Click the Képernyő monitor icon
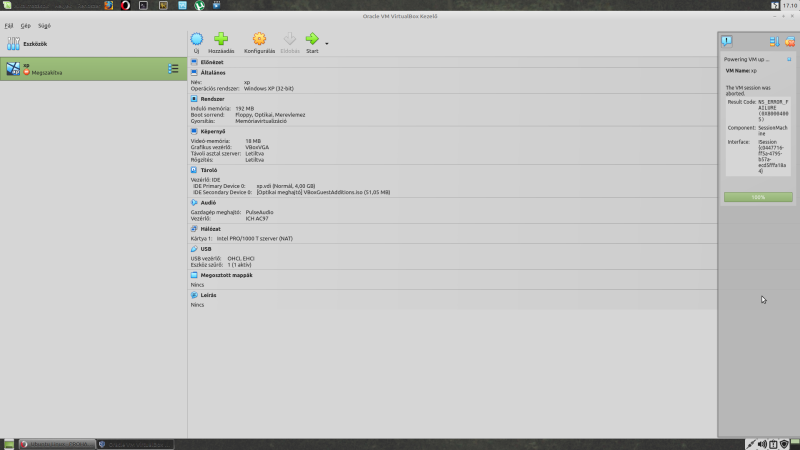The width and height of the screenshot is (800, 450). [x=194, y=132]
